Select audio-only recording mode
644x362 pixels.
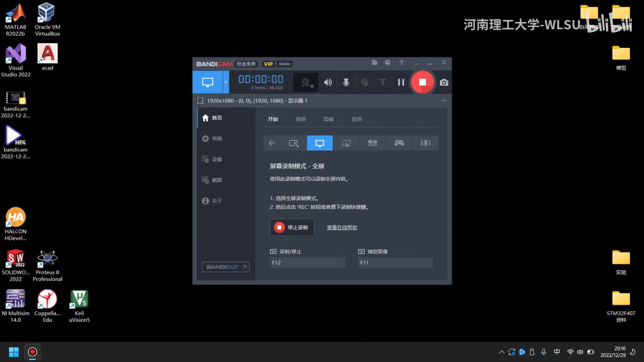426,143
